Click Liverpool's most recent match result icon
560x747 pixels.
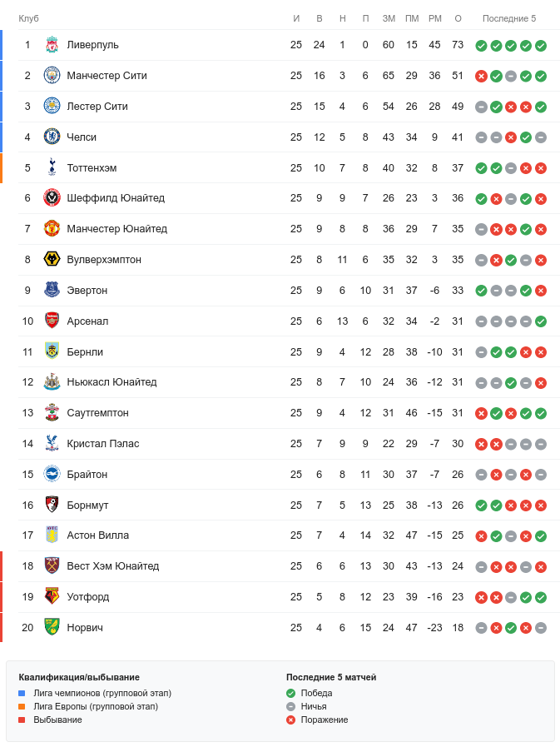click(x=541, y=46)
